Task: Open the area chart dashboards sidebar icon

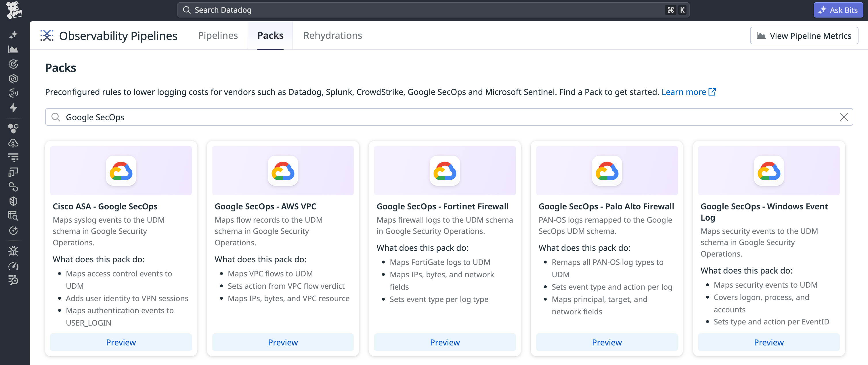Action: pyautogui.click(x=14, y=49)
